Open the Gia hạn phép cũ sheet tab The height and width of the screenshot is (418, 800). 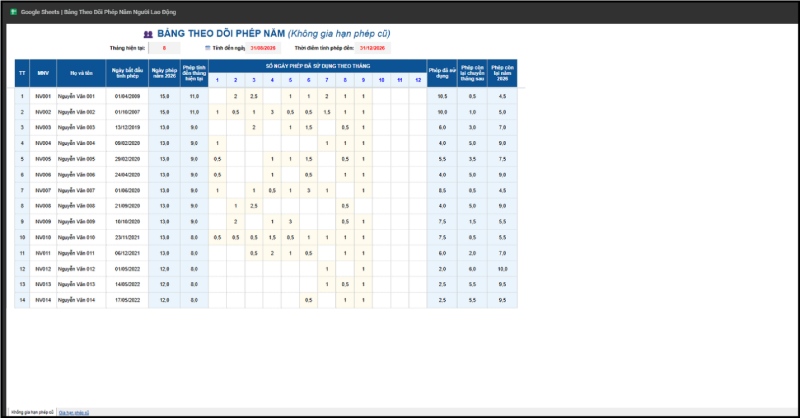pos(74,412)
